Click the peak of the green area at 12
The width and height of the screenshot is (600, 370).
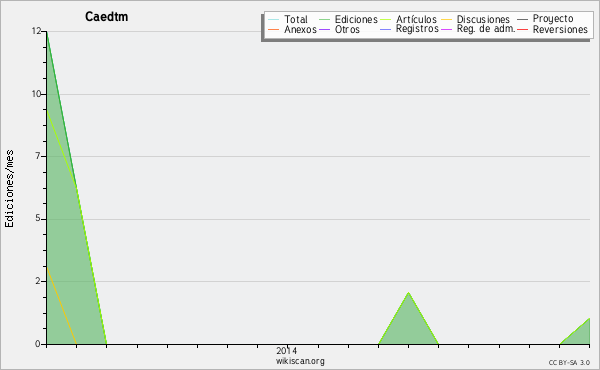click(47, 32)
